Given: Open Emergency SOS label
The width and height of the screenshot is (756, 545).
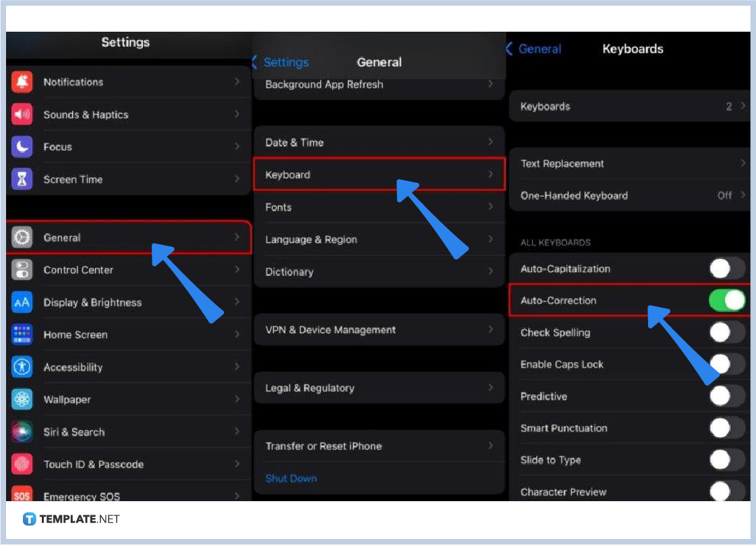Looking at the screenshot, I should pos(82,496).
